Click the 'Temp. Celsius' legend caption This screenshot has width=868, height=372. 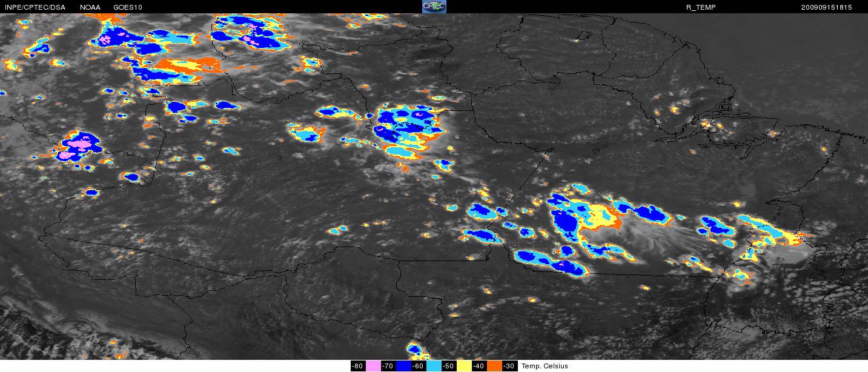[x=545, y=366]
